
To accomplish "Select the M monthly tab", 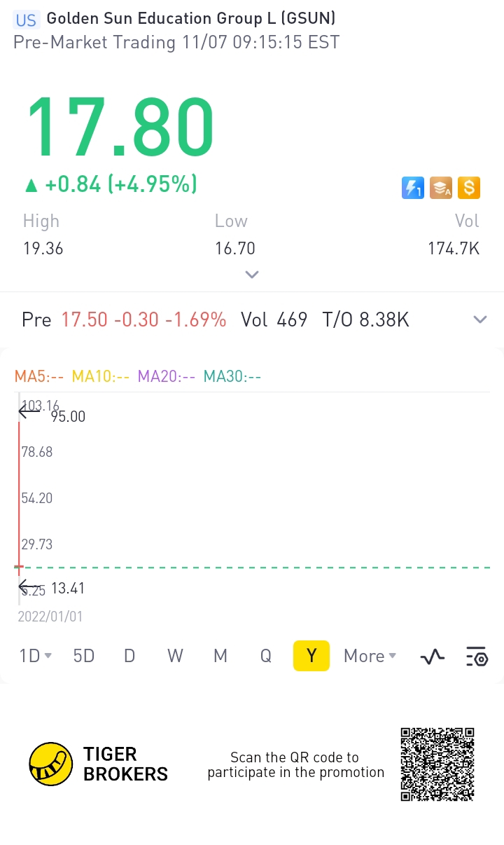I will 220,656.
